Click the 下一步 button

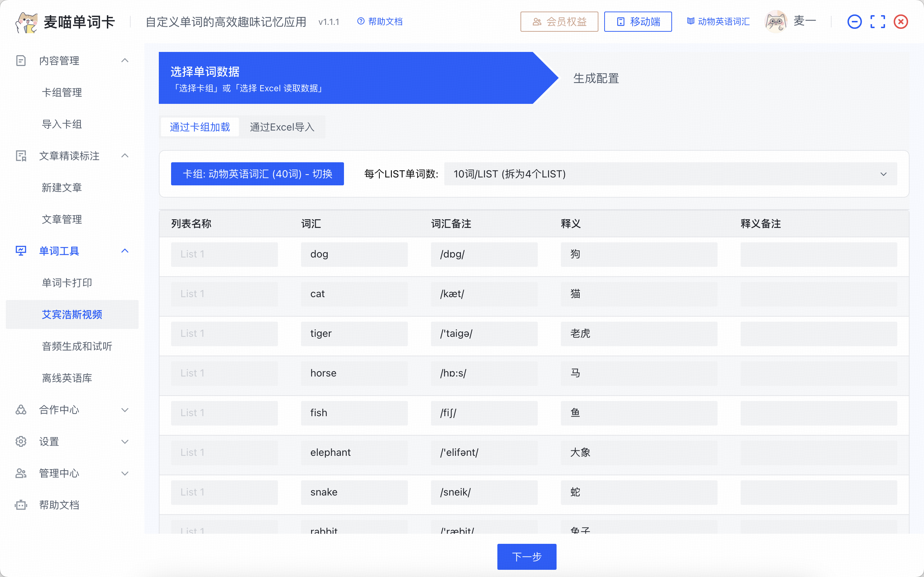pos(527,557)
